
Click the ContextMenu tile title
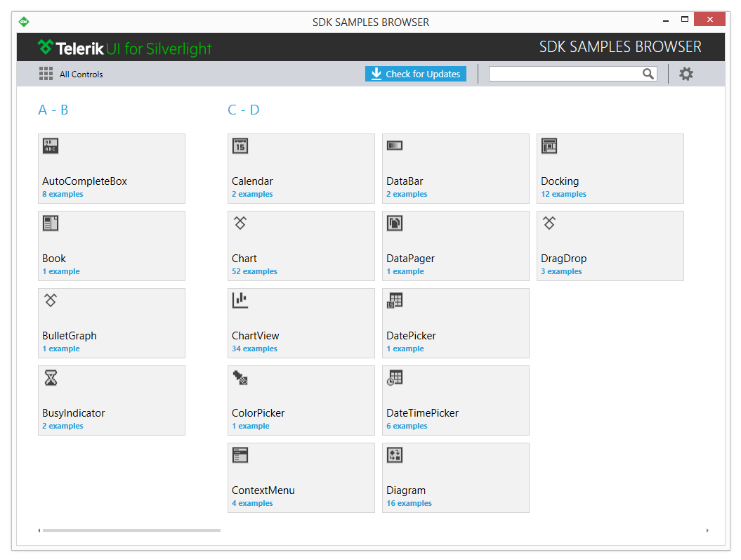click(263, 490)
